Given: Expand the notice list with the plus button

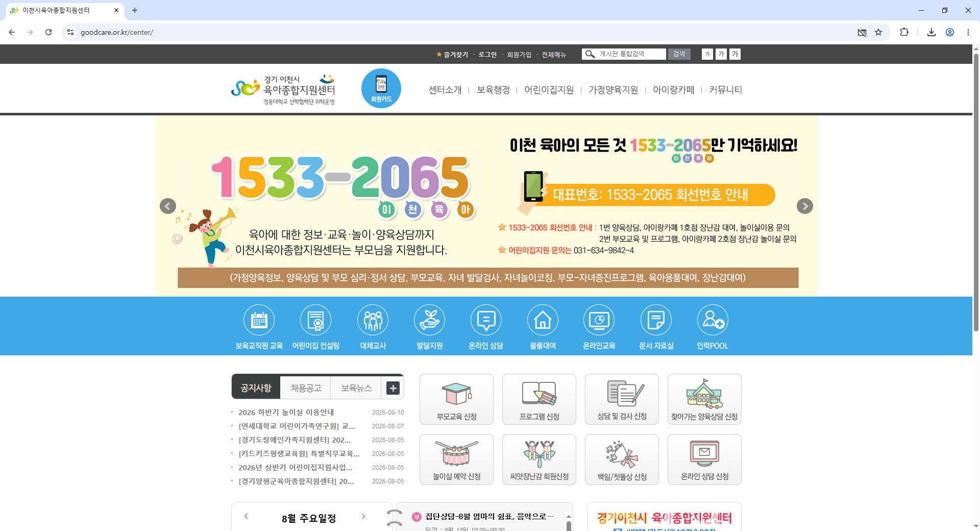Looking at the screenshot, I should (393, 388).
